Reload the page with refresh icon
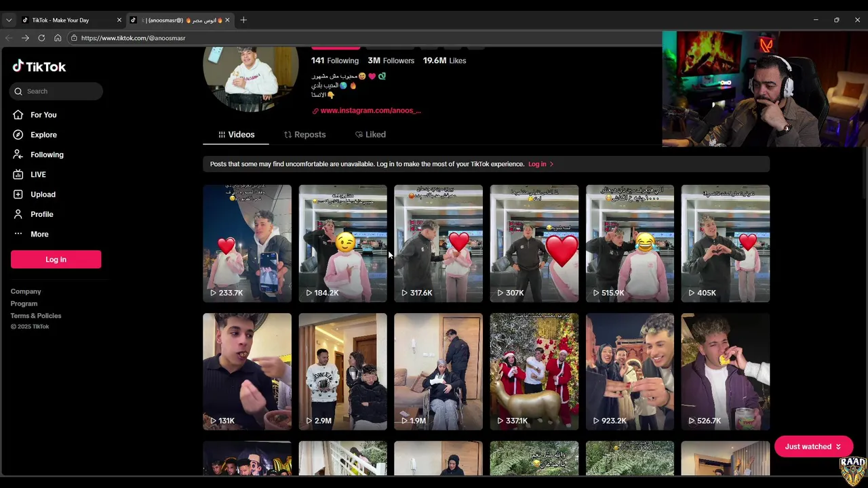 (41, 38)
